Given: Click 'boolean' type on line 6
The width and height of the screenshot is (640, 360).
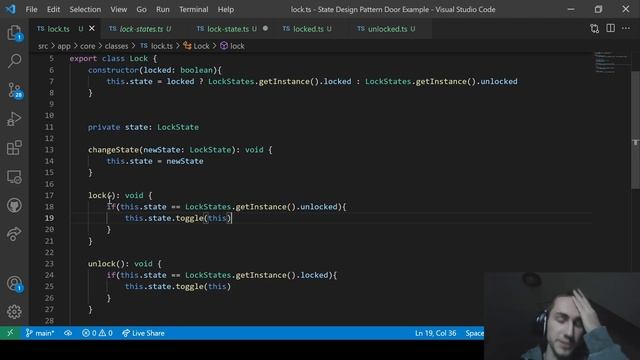Looking at the screenshot, I should [x=196, y=70].
